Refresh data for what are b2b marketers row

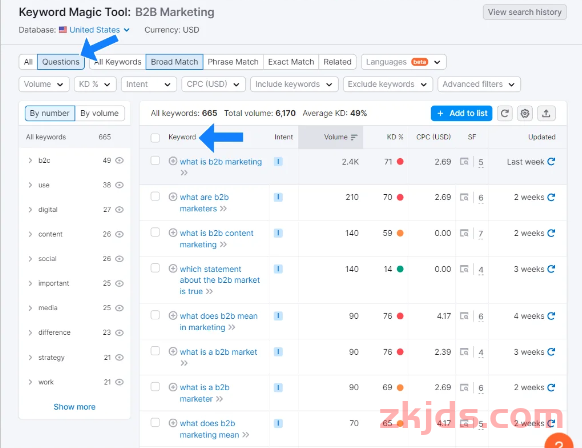[551, 197]
